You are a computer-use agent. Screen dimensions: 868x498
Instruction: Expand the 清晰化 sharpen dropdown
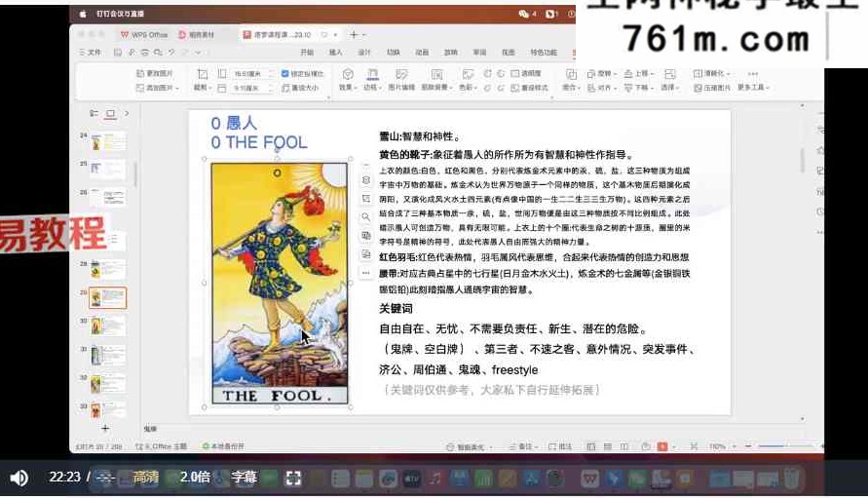coord(712,73)
